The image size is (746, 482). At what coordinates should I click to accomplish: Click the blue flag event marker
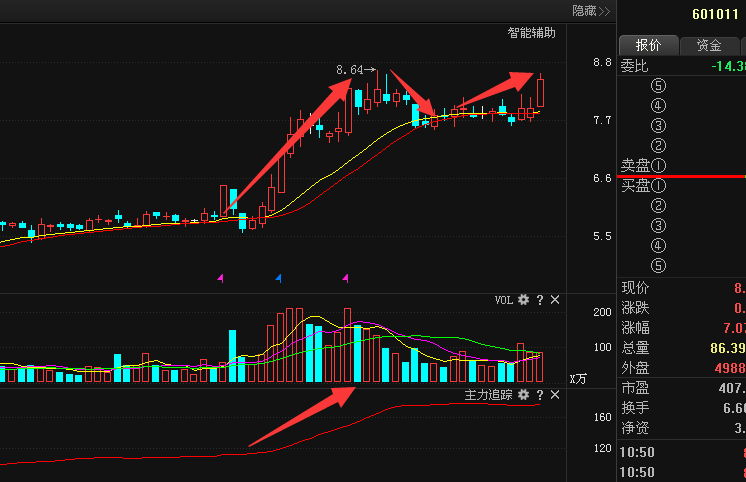pos(279,277)
